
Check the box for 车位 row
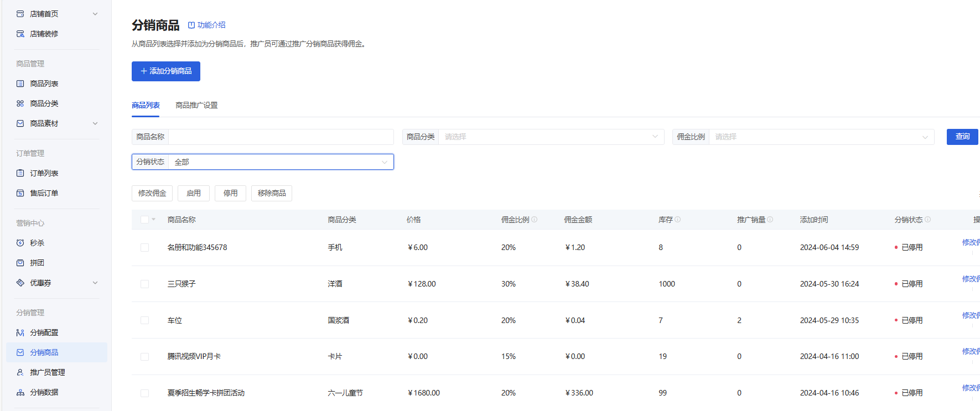coord(144,320)
